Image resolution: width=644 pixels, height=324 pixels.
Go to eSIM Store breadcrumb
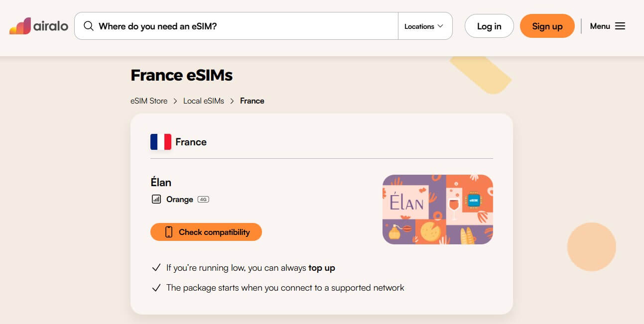pos(149,101)
